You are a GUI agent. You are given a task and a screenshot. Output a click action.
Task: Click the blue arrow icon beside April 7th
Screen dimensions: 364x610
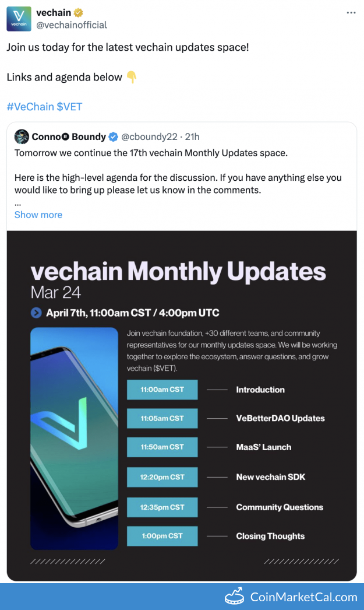coord(36,313)
